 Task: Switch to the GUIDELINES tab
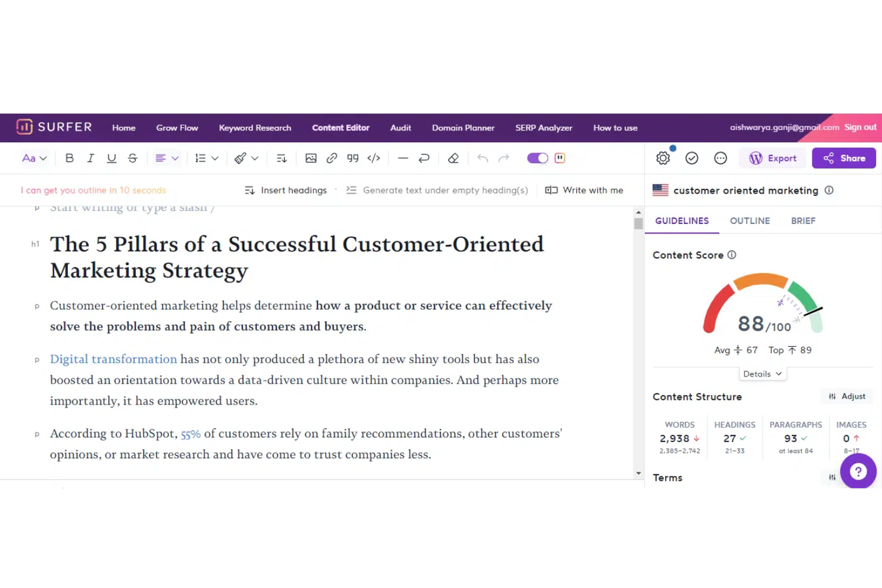point(682,220)
